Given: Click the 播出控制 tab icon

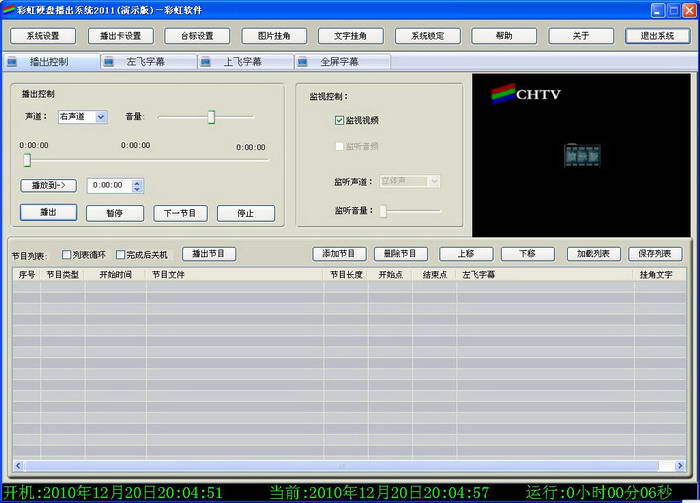Looking at the screenshot, I should [12, 62].
